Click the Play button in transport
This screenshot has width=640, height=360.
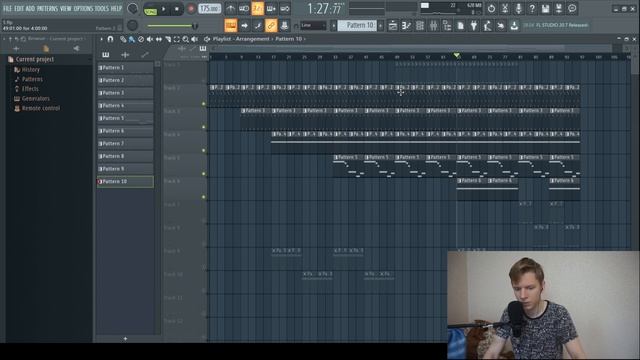pos(164,9)
